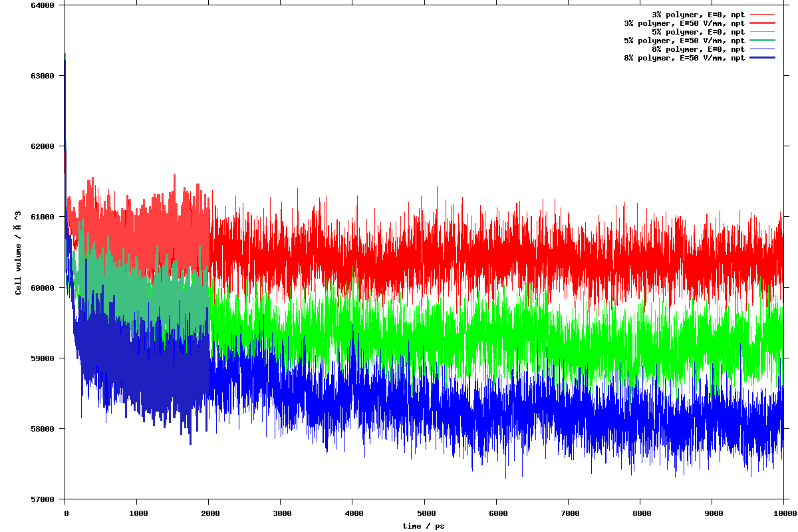798x532 pixels.
Task: Click the thick red line sample for 3% polymer E=50 V/mm
Action: click(762, 23)
